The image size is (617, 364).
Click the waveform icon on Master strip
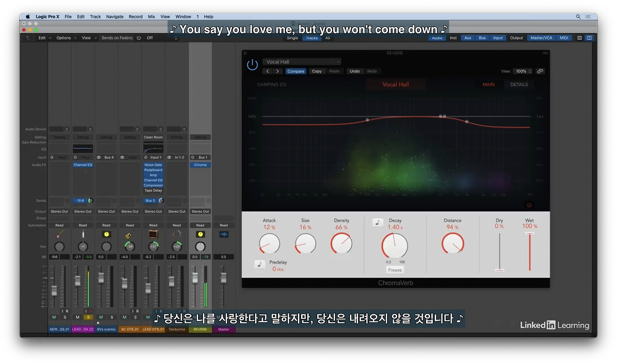[x=224, y=234]
